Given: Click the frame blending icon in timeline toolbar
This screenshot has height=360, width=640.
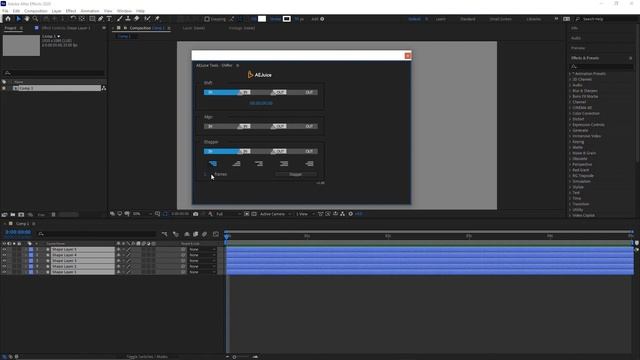Looking at the screenshot, I should pyautogui.click(x=196, y=234).
